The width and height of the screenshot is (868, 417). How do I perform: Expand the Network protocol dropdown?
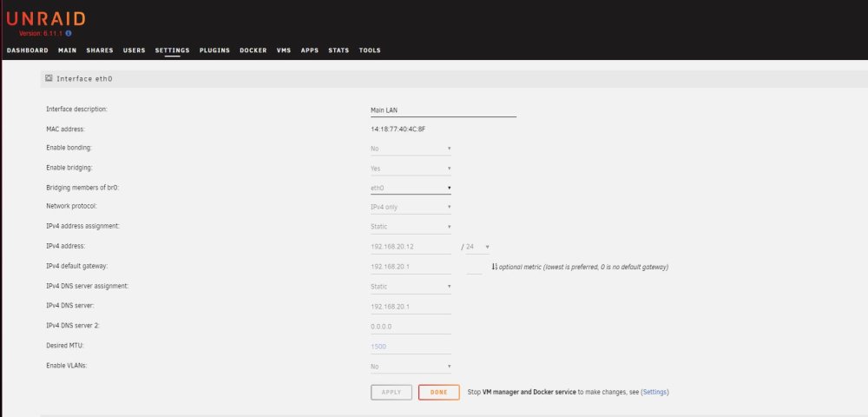411,207
